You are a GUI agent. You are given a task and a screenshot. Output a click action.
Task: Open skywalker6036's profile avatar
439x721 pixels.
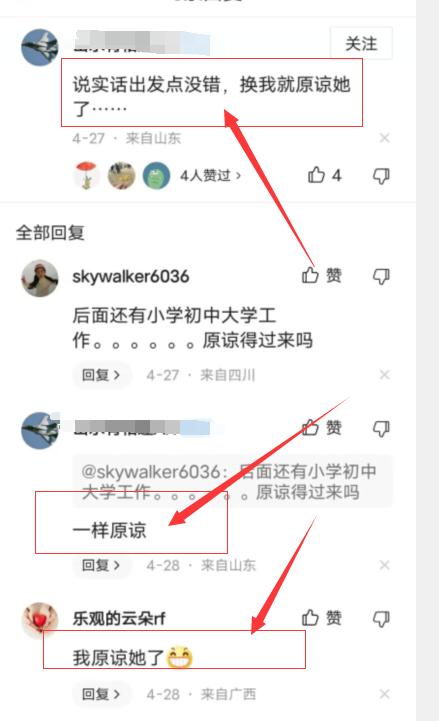[x=40, y=278]
